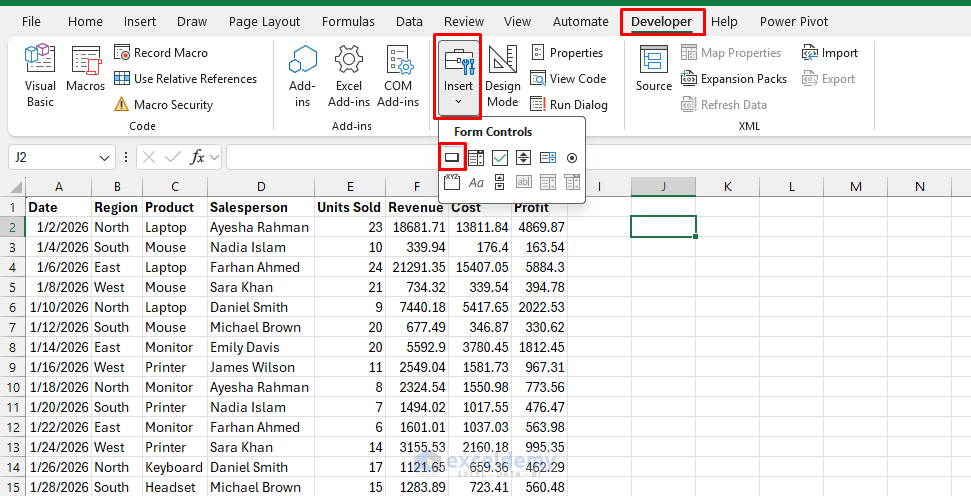Open XML Expansion Packs
Image resolution: width=971 pixels, height=496 pixels.
734,79
